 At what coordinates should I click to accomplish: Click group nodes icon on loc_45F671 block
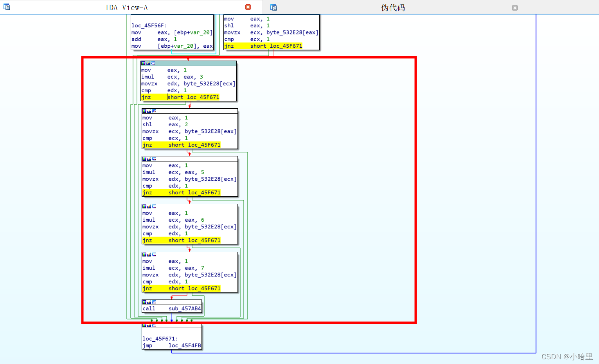tap(154, 325)
